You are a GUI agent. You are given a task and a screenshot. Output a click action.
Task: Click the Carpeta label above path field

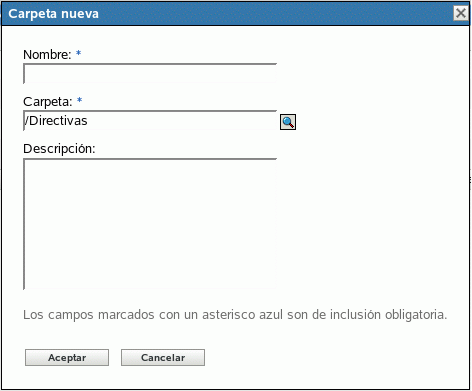(x=48, y=102)
